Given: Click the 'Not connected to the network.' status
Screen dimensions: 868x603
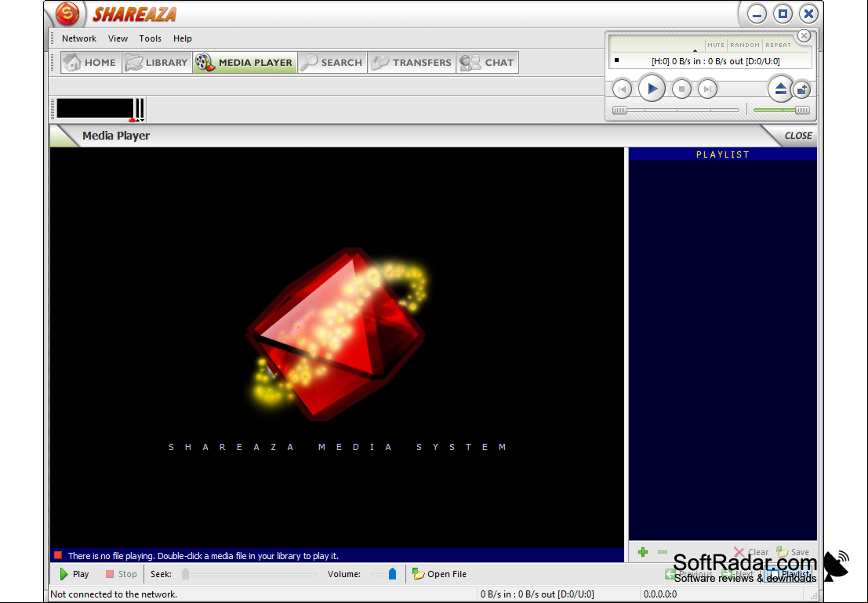Looking at the screenshot, I should click(x=114, y=594).
